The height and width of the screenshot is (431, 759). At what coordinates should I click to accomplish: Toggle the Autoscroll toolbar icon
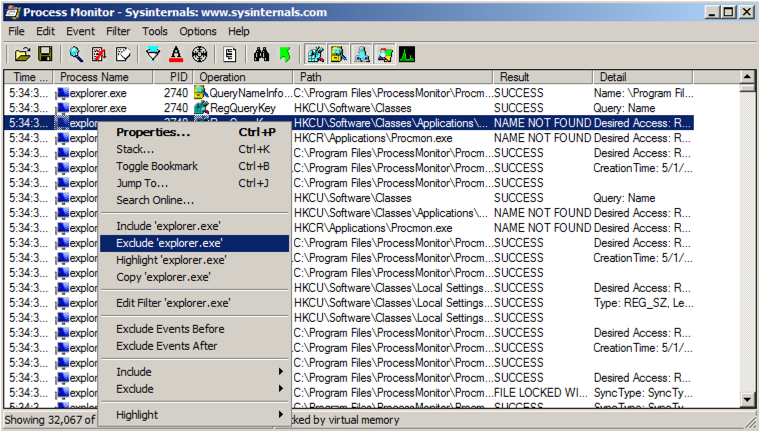pyautogui.click(x=99, y=54)
